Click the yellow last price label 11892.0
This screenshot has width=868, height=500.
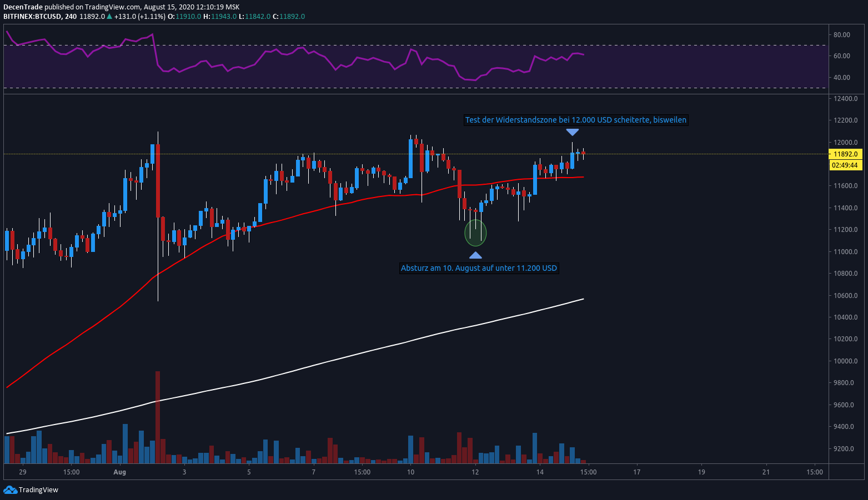pyautogui.click(x=845, y=154)
